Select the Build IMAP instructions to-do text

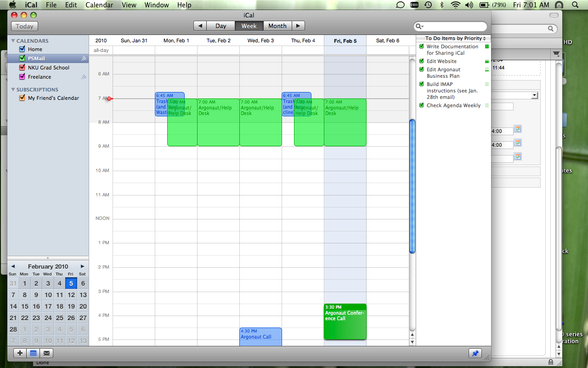click(452, 91)
